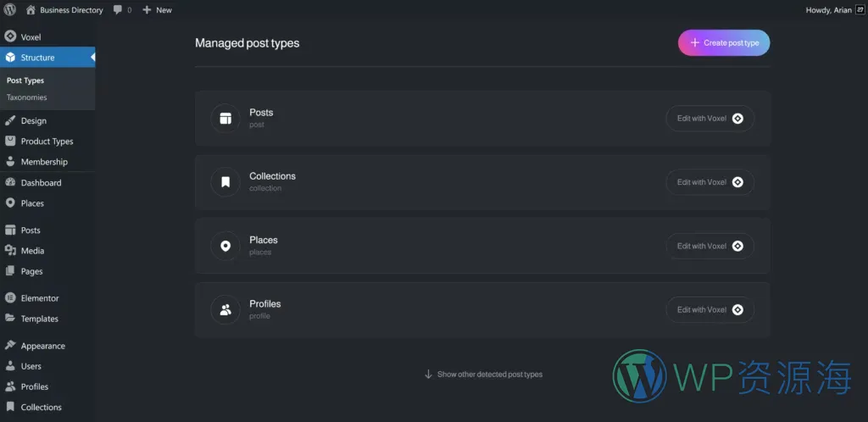The image size is (868, 422).
Task: Edit Collections with Voxel
Action: click(709, 182)
